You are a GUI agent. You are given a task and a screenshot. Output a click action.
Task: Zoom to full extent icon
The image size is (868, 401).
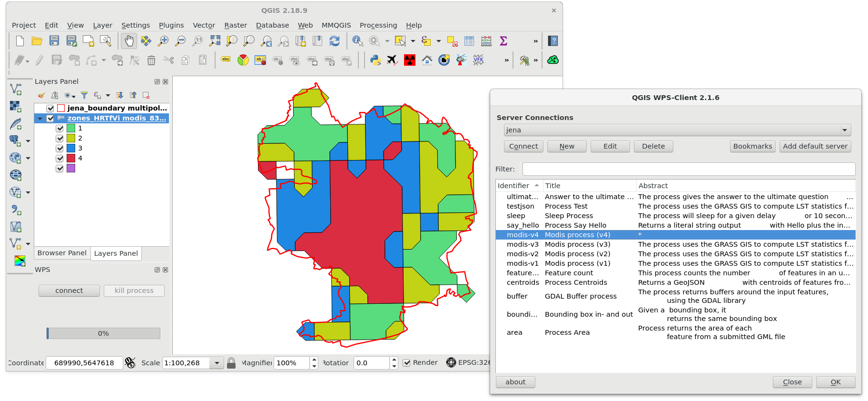click(x=215, y=41)
